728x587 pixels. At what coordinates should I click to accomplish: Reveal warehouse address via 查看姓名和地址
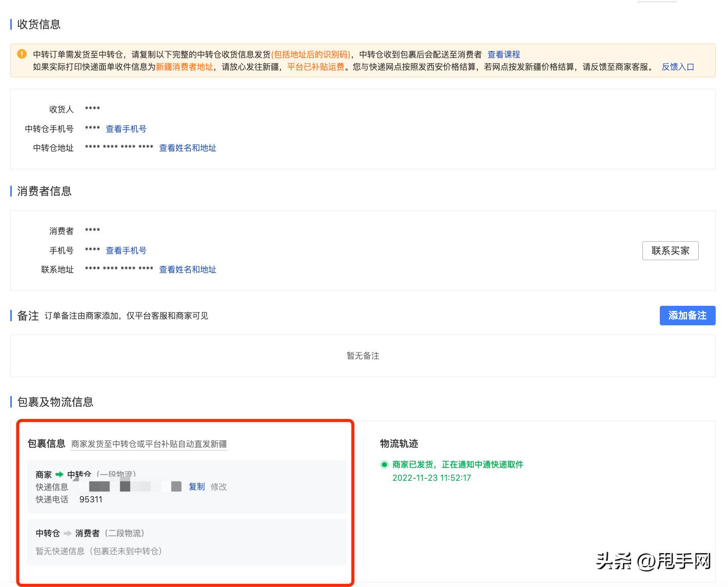coord(188,148)
